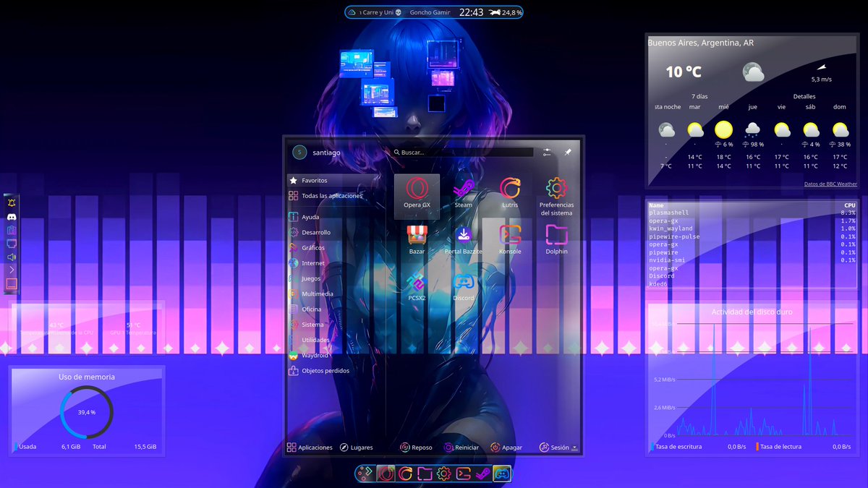Viewport: 868px width, 488px height.
Task: Open the Objetos perdidos category
Action: point(334,371)
